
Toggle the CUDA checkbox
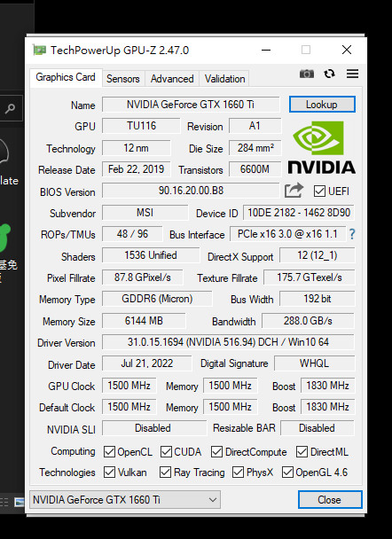click(x=166, y=452)
